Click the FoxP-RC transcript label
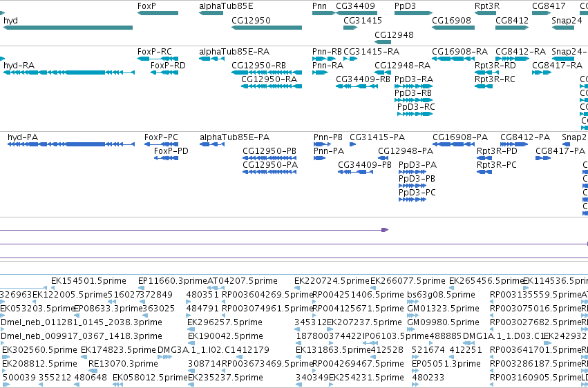This screenshot has width=588, height=388. pos(155,51)
